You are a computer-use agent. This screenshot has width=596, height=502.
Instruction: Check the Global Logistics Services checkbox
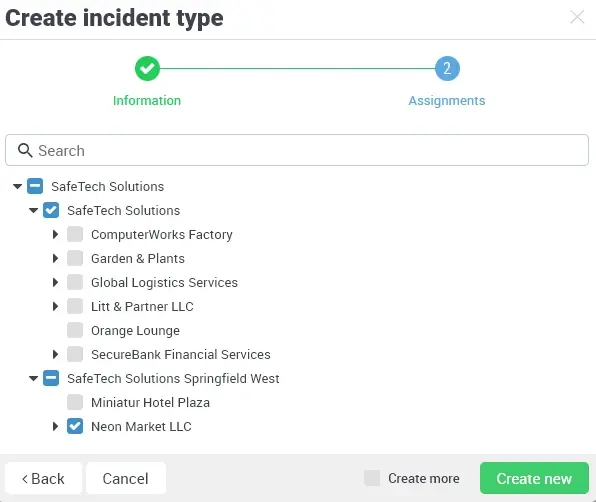click(x=75, y=282)
